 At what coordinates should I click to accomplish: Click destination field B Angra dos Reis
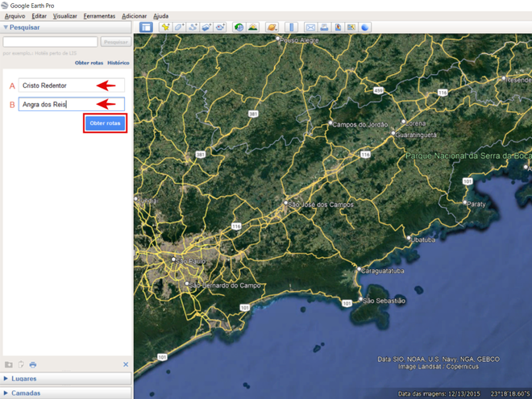(x=72, y=104)
